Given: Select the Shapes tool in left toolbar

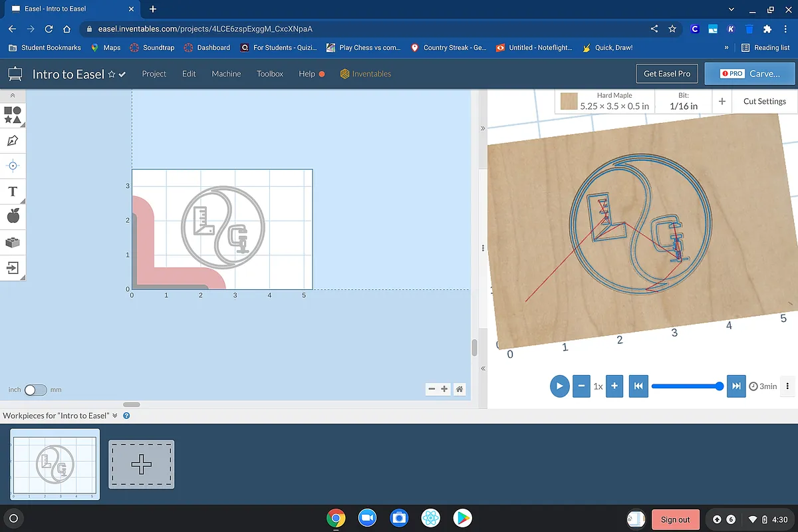Looking at the screenshot, I should [13, 115].
